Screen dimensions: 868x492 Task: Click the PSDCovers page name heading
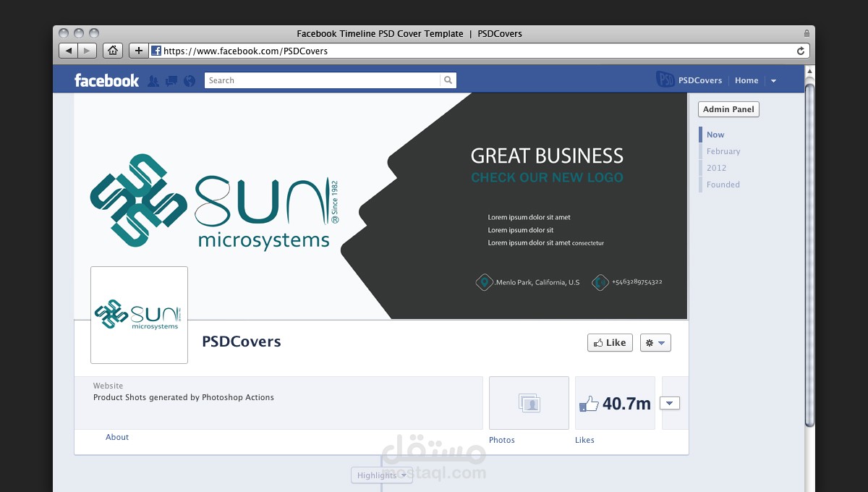click(241, 342)
